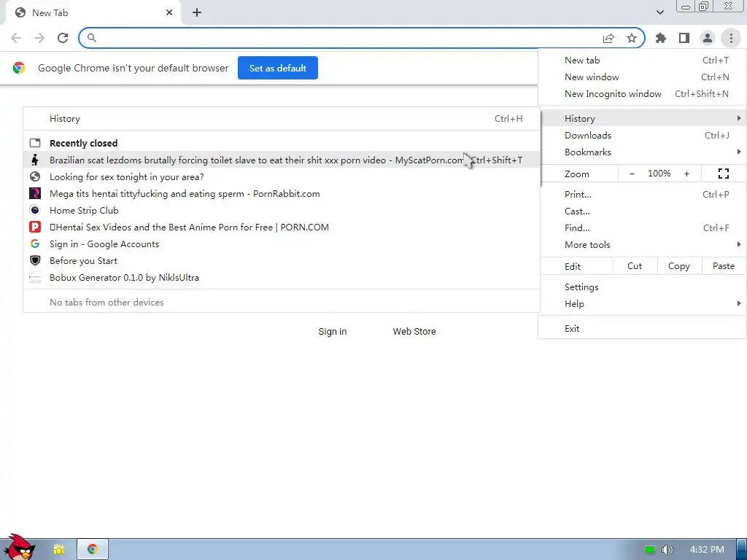
Task: Click the 4:32 PM clock
Action: (707, 550)
